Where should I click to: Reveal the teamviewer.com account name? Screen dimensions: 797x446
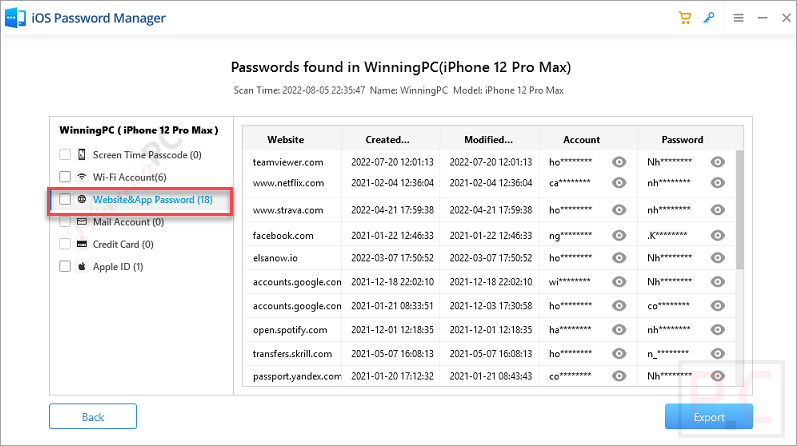coord(619,162)
